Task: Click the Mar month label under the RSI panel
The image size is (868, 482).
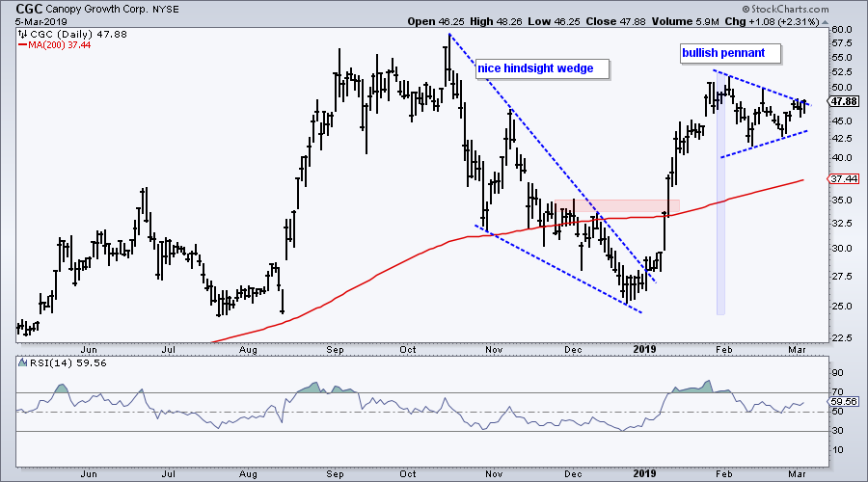Action: 797,473
